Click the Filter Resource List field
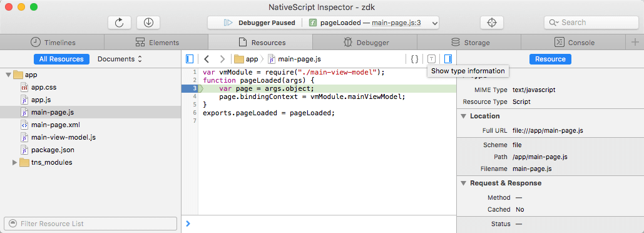This screenshot has height=233, width=644. 90,224
